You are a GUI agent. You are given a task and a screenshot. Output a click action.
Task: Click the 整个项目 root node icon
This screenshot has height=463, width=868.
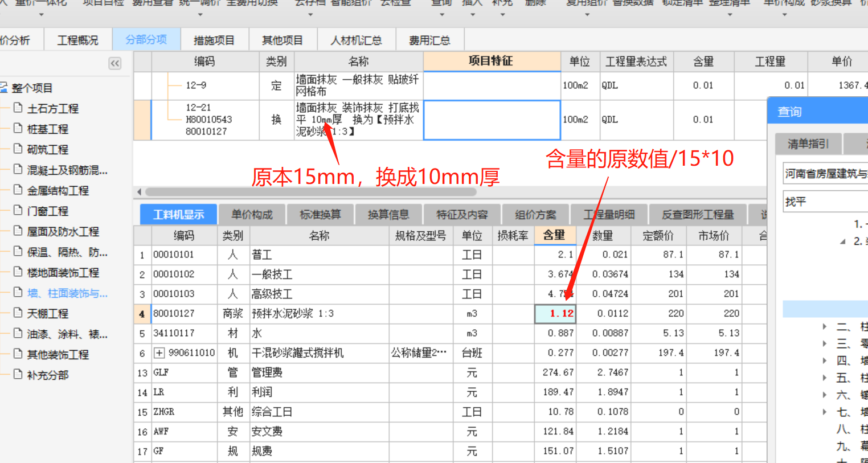[3, 88]
